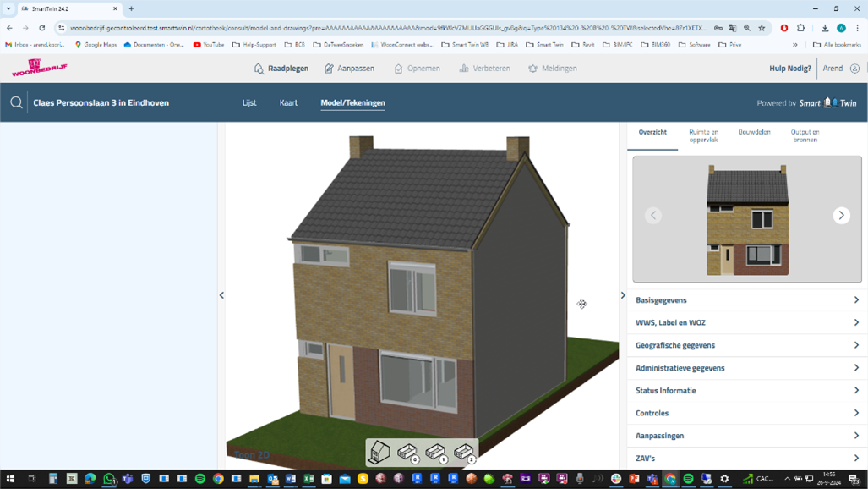This screenshot has height=489, width=868.
Task: Click the Hulp Nodig? link
Action: (789, 69)
